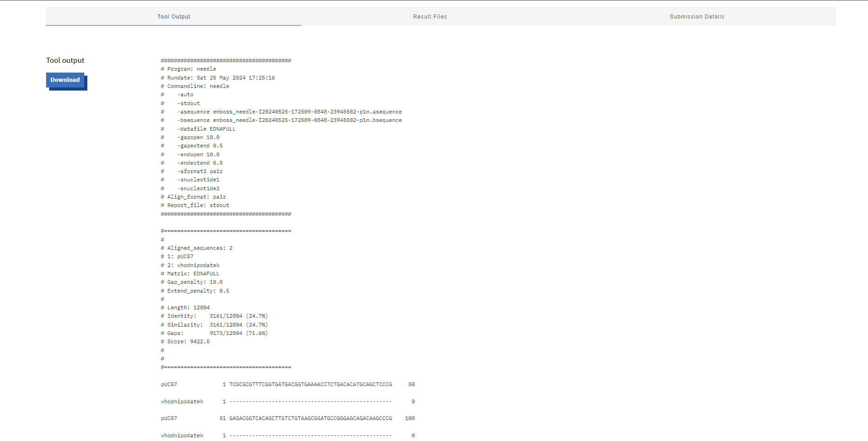Click the Similarity 3161/12804 line
Screen dimensions: 868x441
214,325
